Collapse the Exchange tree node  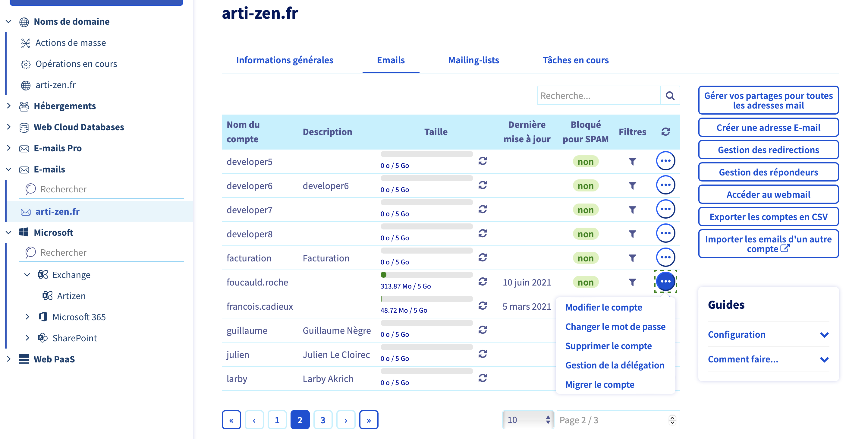coord(27,275)
